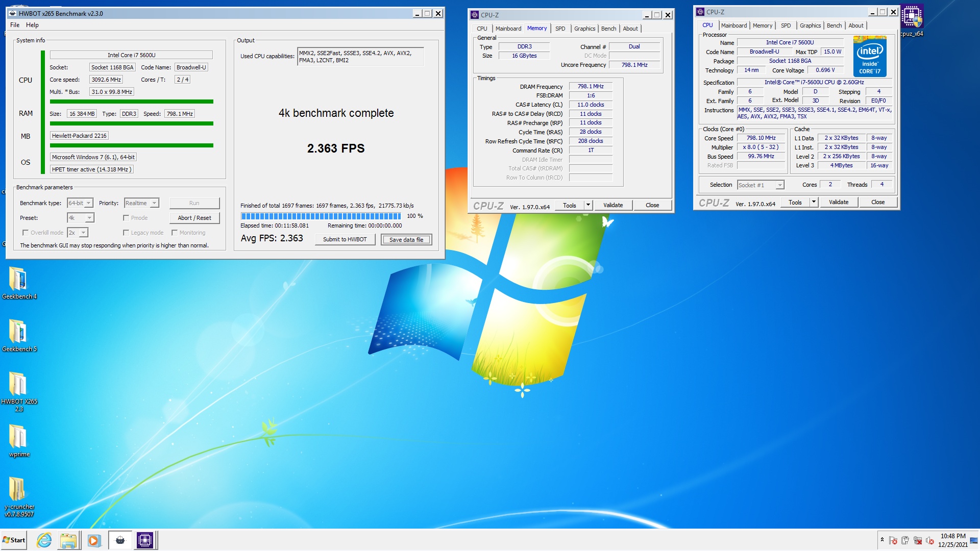Viewport: 980px width, 551px height.
Task: Expand Tools dropdown arrow in right CPU-Z window
Action: [x=814, y=202]
